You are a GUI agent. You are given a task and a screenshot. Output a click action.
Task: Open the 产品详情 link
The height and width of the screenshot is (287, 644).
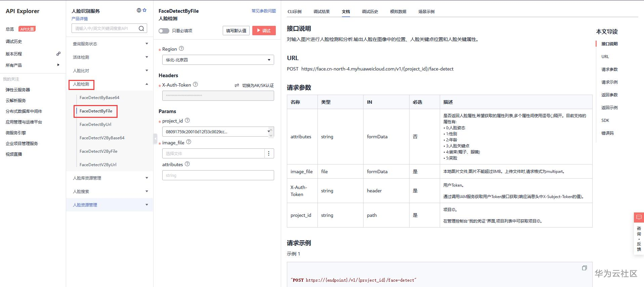80,19
